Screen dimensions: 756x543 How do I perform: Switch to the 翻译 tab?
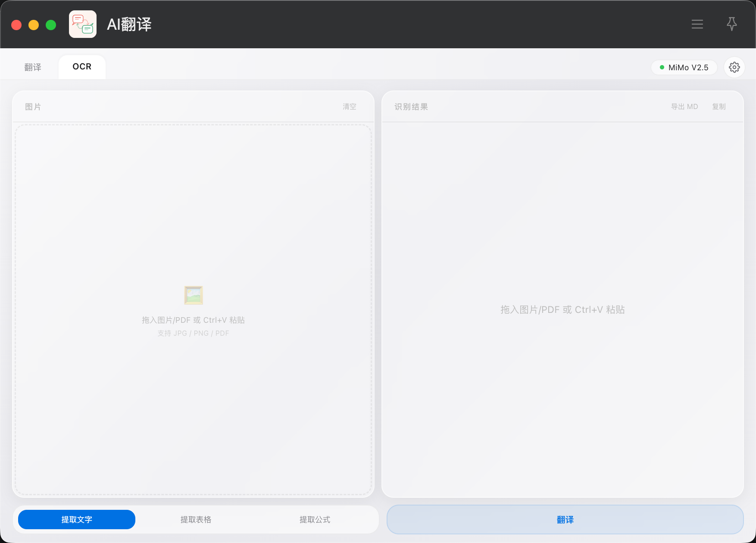coord(33,67)
